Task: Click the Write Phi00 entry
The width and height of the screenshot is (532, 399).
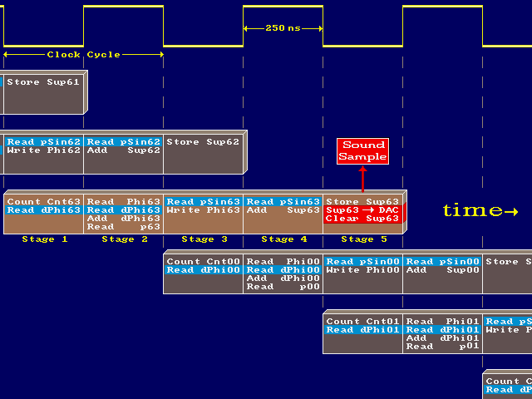Action: (362, 270)
